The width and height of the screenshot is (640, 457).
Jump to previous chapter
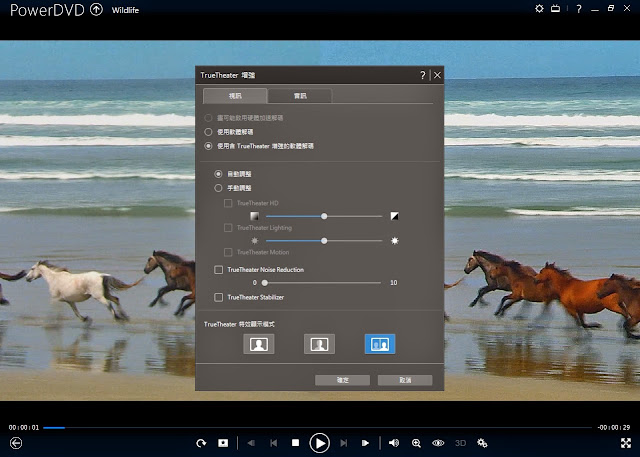273,443
